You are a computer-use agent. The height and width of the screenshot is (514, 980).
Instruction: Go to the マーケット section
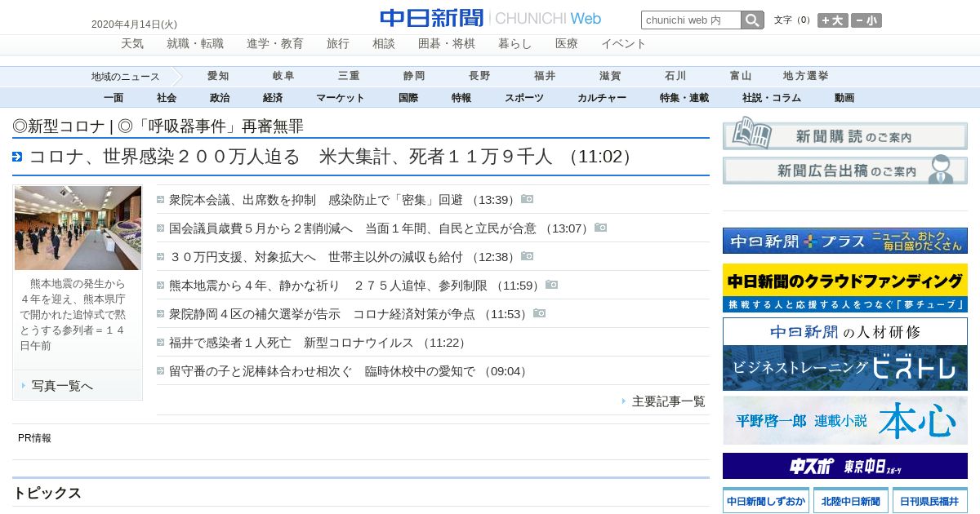pos(341,98)
